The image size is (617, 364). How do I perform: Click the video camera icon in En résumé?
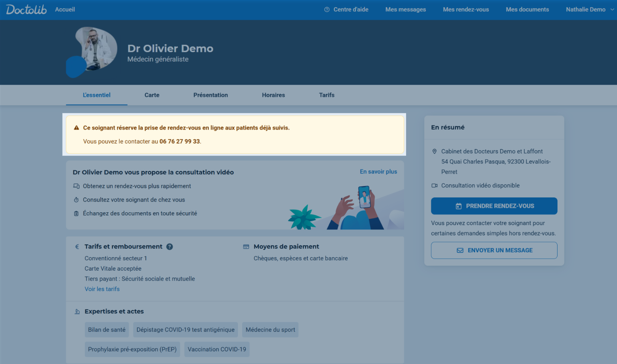434,186
